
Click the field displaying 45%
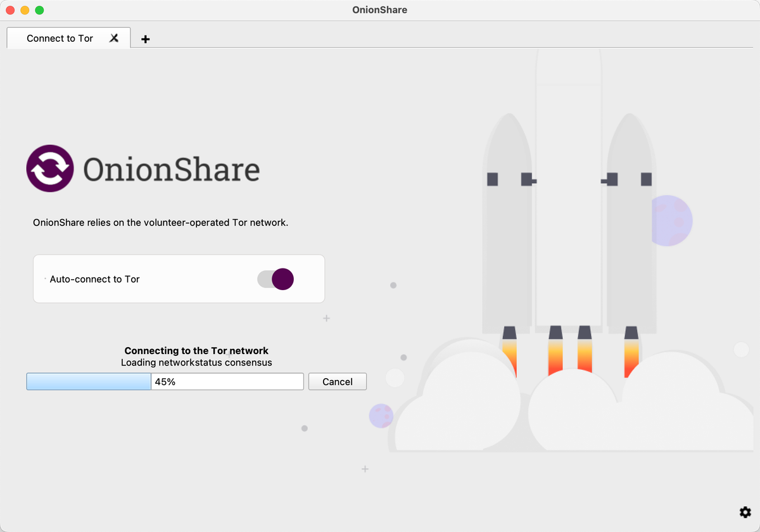point(227,381)
